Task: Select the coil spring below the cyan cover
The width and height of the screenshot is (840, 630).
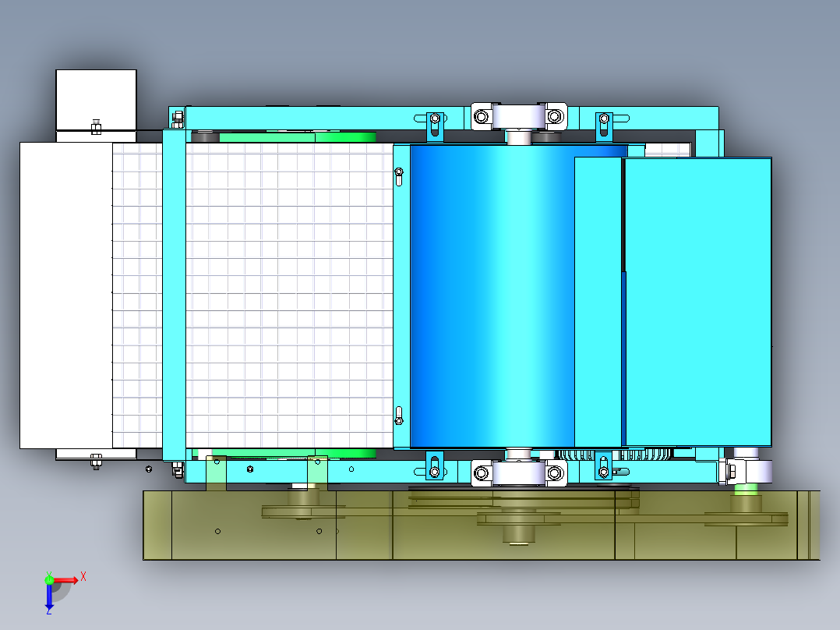Action: tap(615, 455)
